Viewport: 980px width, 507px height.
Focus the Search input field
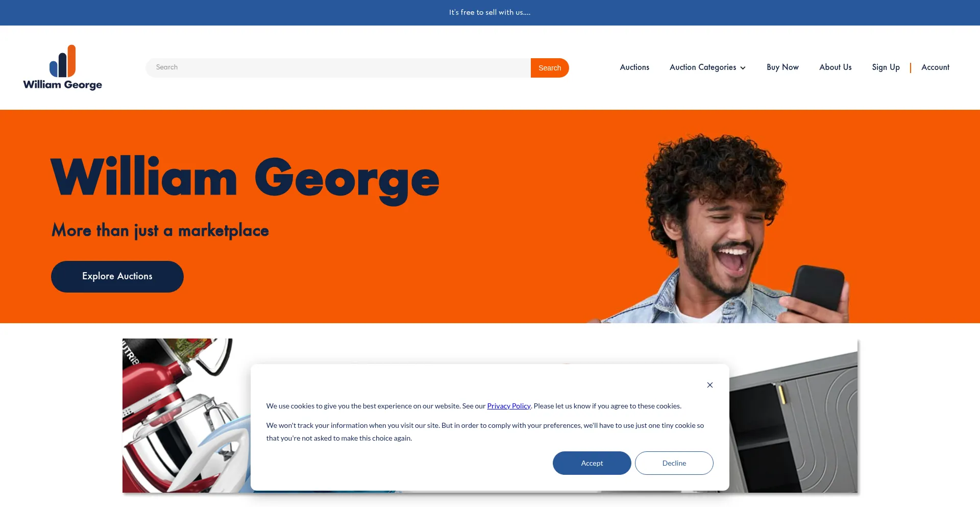[x=338, y=68]
